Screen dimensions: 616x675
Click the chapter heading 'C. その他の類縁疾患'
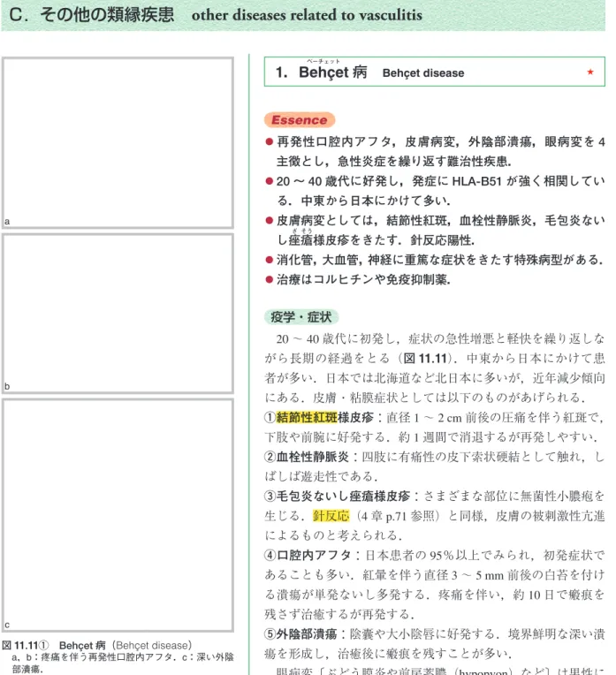[x=92, y=15]
